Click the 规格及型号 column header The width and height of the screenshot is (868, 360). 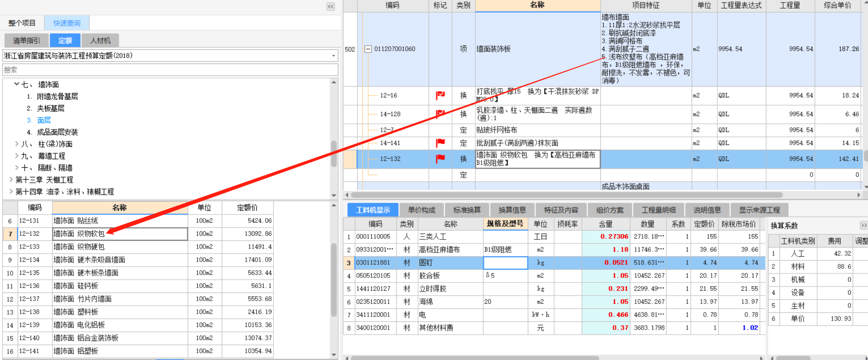pyautogui.click(x=505, y=224)
